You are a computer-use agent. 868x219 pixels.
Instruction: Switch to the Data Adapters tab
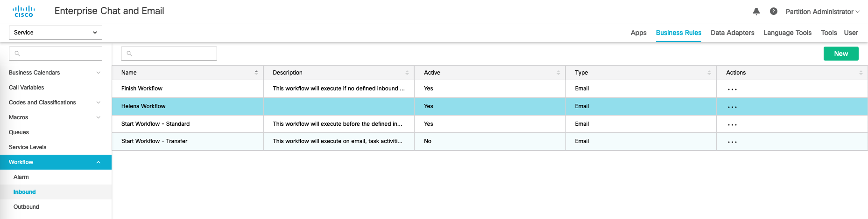[x=732, y=33]
